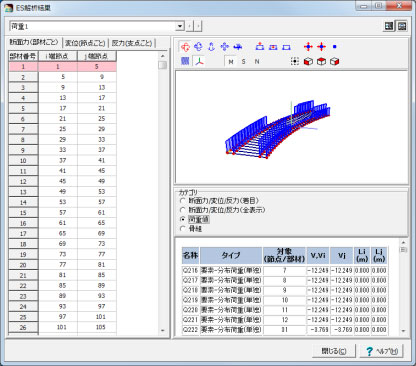Go to previous load case arrow

(x=190, y=26)
